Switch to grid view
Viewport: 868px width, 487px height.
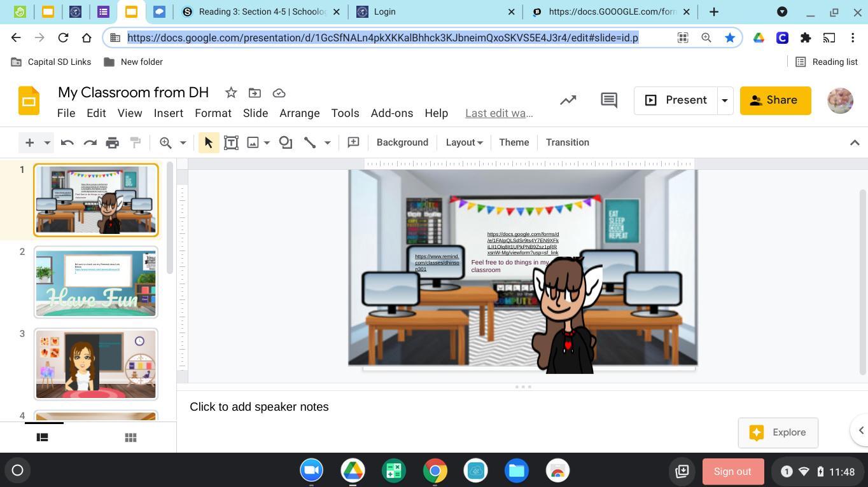pyautogui.click(x=130, y=437)
